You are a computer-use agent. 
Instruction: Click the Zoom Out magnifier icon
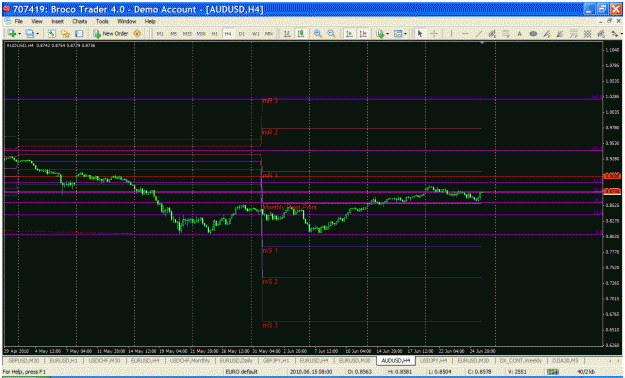click(331, 34)
